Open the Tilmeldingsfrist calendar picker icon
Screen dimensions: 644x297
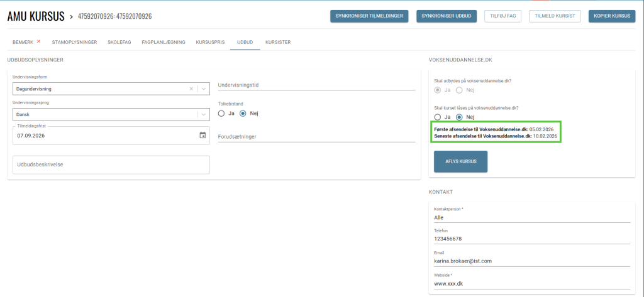[203, 135]
